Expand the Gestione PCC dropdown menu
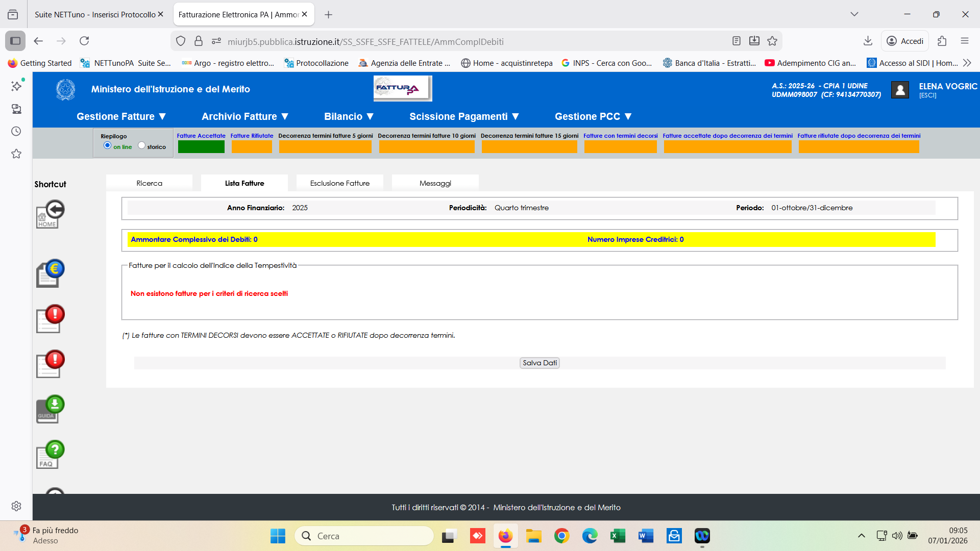The height and width of the screenshot is (551, 980). pos(593,116)
